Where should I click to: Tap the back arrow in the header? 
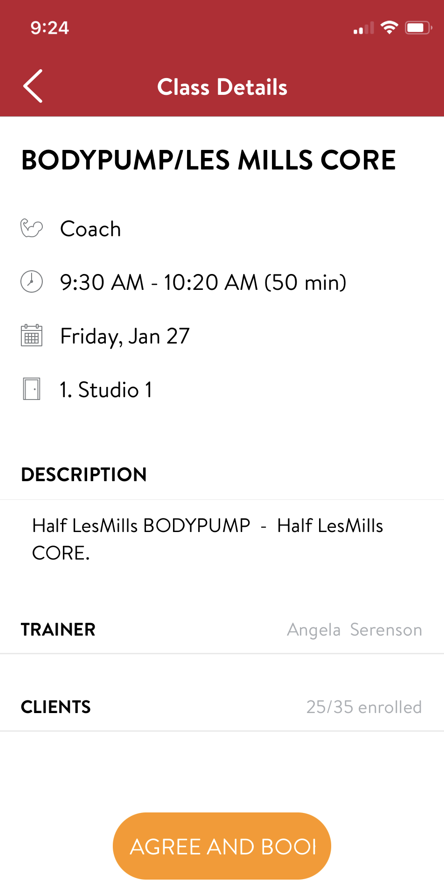click(32, 87)
